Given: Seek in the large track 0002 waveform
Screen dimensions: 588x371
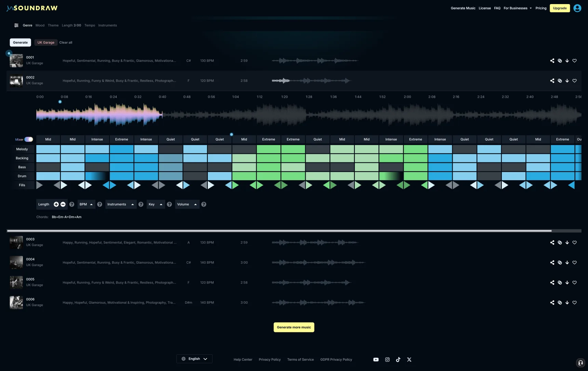Looking at the screenshot, I should point(309,115).
